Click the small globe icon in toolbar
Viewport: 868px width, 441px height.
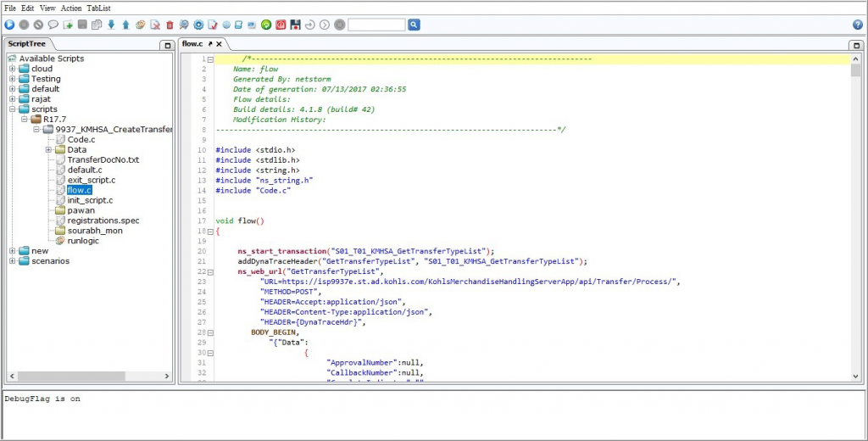coord(226,25)
